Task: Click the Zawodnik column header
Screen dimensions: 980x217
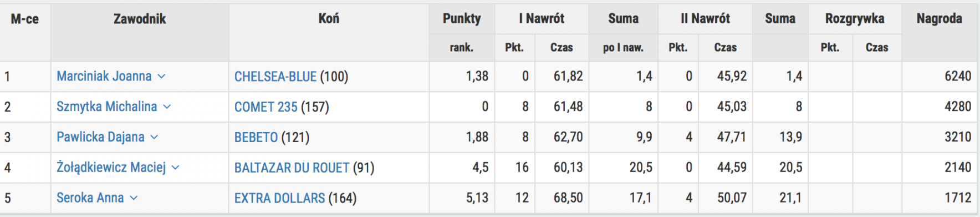Action: [x=140, y=19]
